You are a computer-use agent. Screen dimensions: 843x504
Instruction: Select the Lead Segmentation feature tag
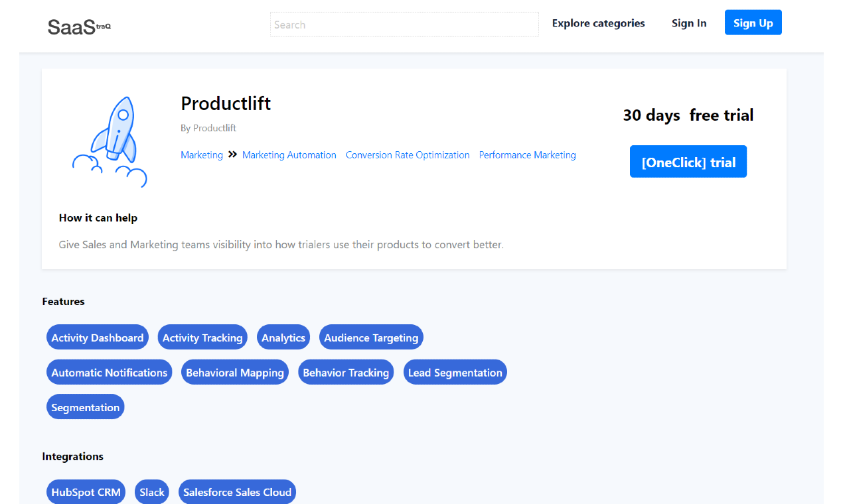tap(455, 372)
